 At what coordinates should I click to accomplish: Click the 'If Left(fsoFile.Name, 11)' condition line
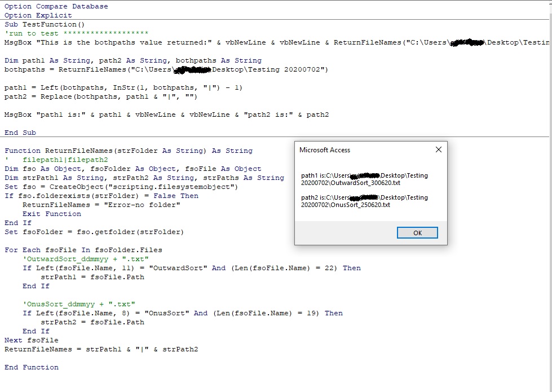click(x=192, y=268)
